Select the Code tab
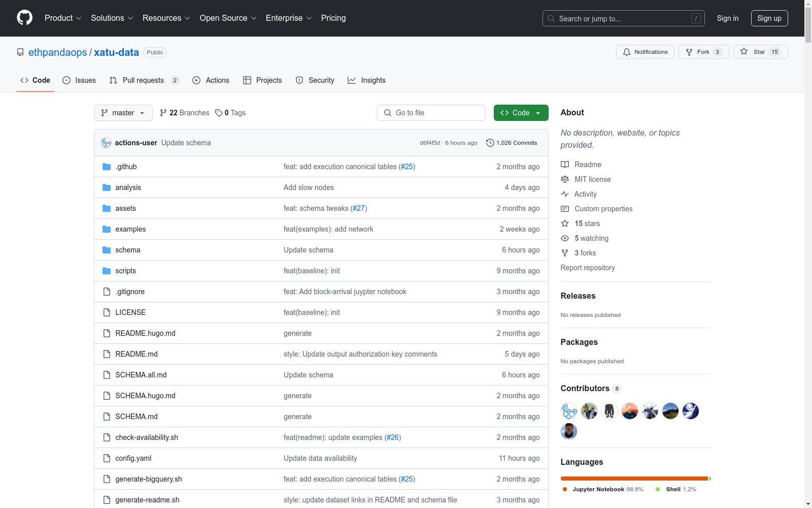The height and width of the screenshot is (508, 812). [x=35, y=80]
